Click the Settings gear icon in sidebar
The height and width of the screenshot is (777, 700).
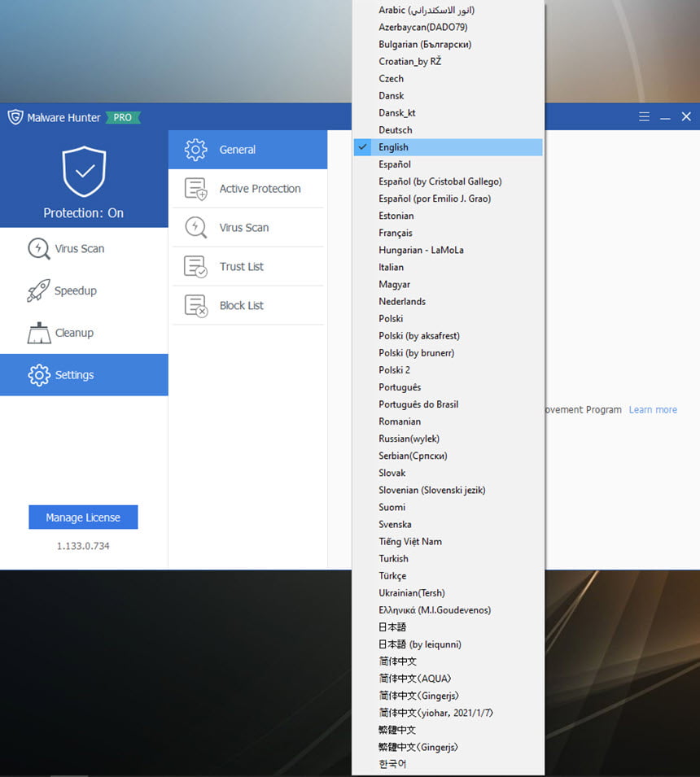(39, 375)
